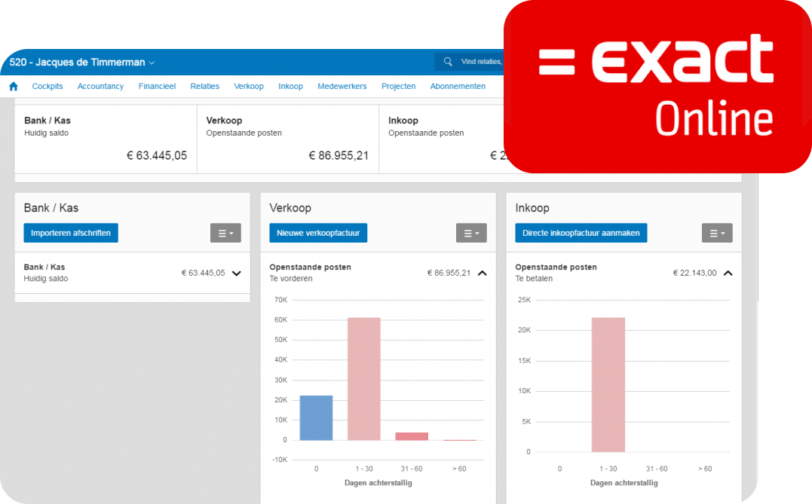Open the Bank / Kas widget list menu
Screen dimensions: 812x504
(225, 234)
